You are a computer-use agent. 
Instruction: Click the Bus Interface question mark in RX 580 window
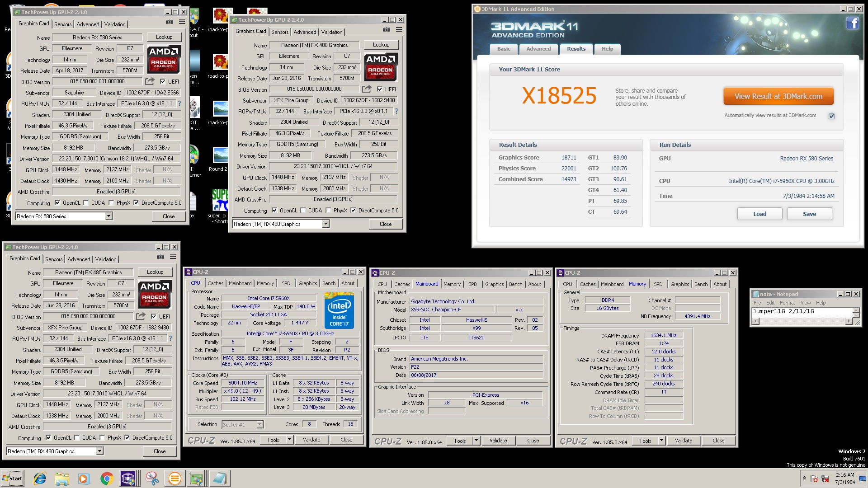pos(179,103)
